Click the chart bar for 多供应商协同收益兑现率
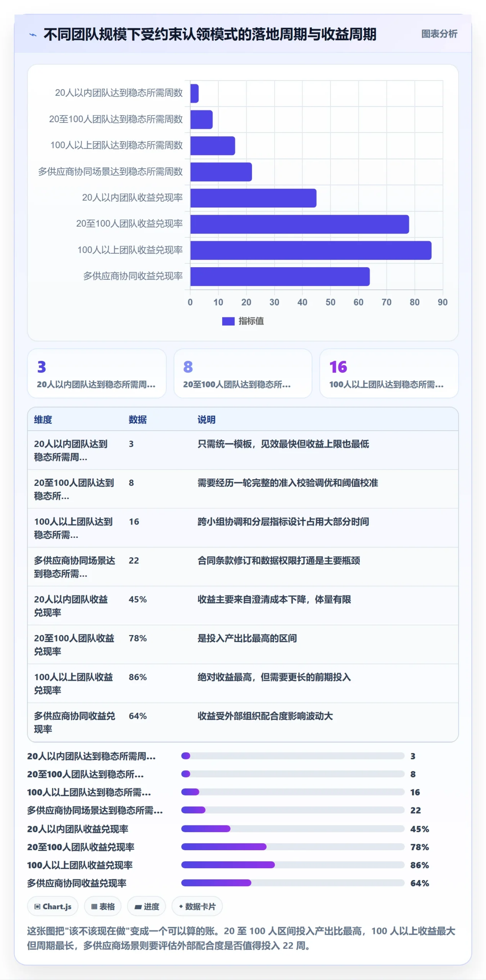Image resolution: width=486 pixels, height=980 pixels. tap(280, 276)
